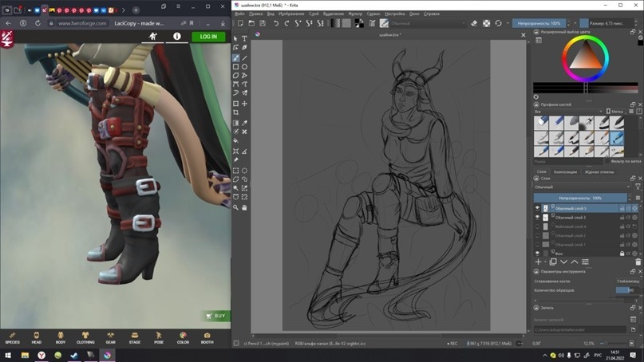Open brush preset chooser in toolbar

click(384, 23)
